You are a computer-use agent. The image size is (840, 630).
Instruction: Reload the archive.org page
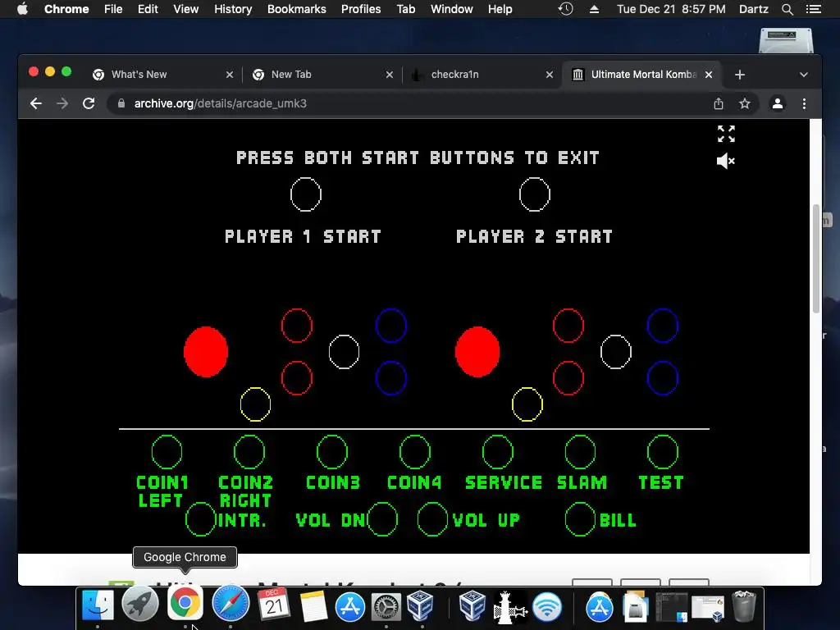pos(89,103)
